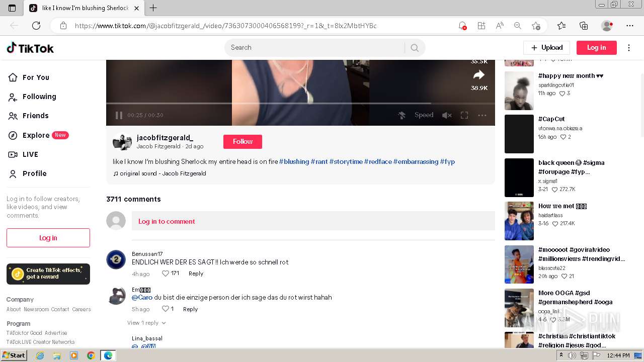Click Log in to comment field

pyautogui.click(x=313, y=221)
